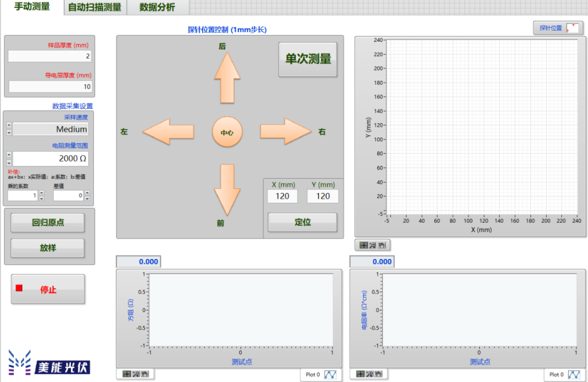Increment 采样速度 Medium with up arrow
Screen dimensions: 588x382
(9, 125)
